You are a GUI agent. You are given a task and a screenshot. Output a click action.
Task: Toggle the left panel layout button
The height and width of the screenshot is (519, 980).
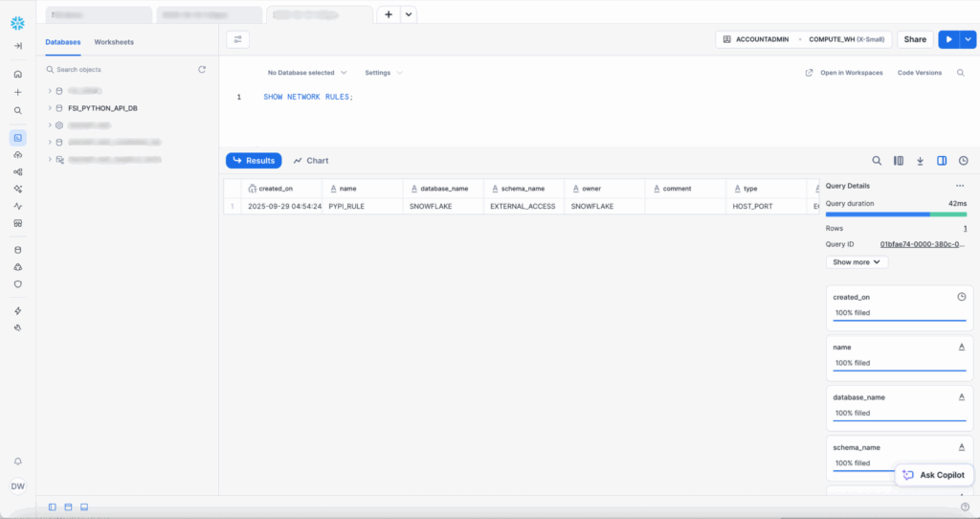coord(53,507)
